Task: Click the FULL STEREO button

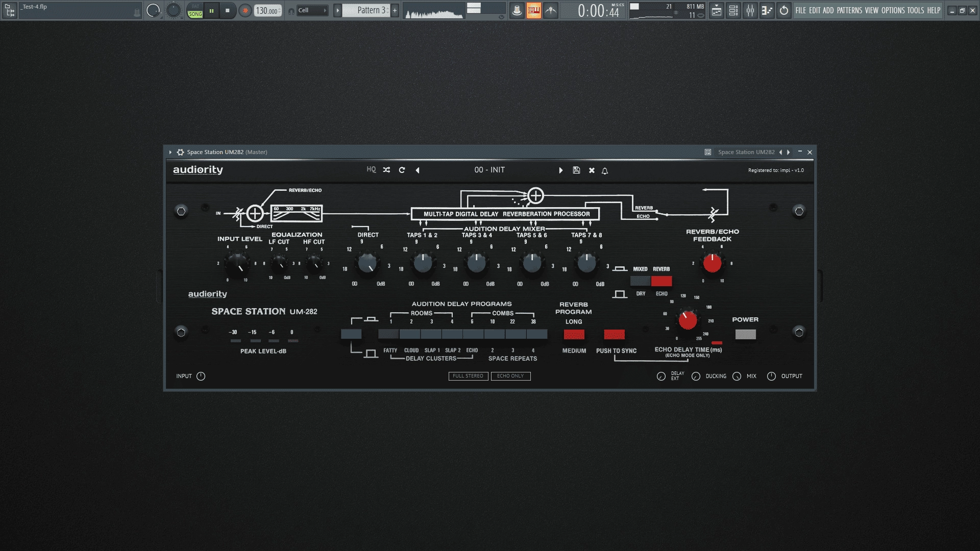Action: point(468,376)
